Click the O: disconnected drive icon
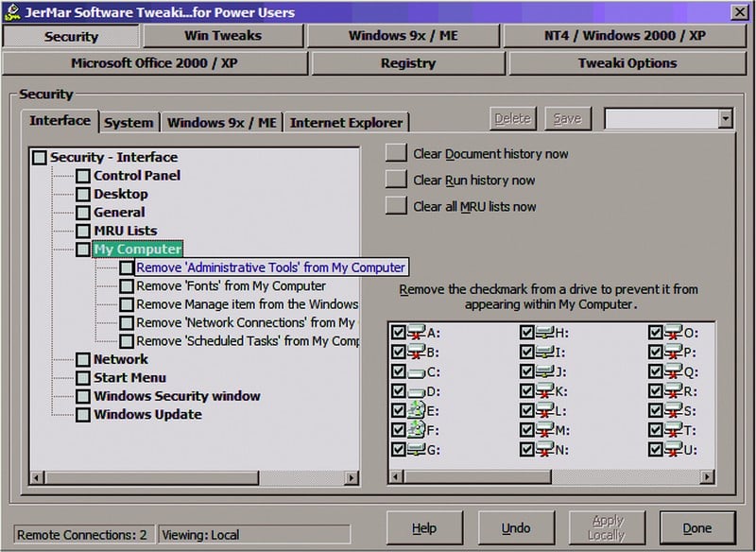The height and width of the screenshot is (552, 756). [x=674, y=332]
